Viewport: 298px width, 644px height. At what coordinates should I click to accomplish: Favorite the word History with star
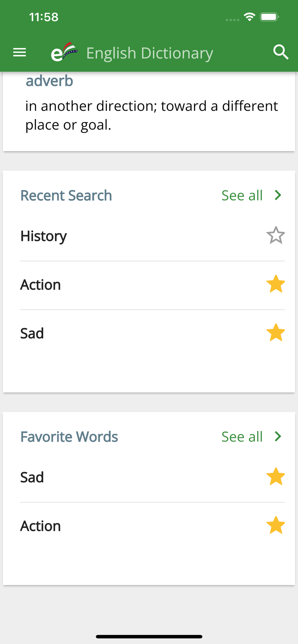(x=275, y=235)
